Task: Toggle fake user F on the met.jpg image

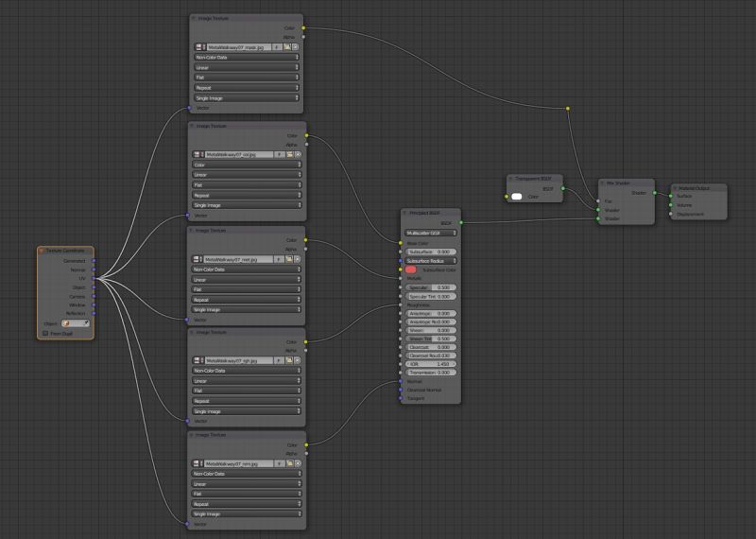Action: coord(279,259)
